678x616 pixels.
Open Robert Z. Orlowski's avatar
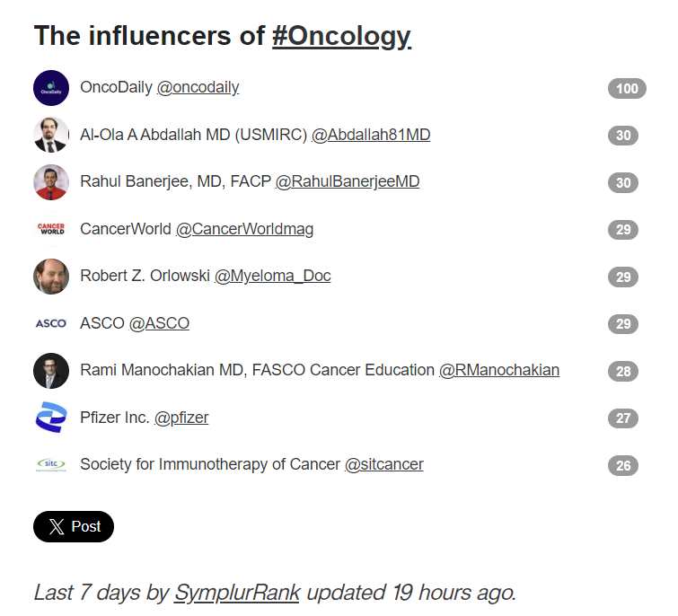[51, 277]
